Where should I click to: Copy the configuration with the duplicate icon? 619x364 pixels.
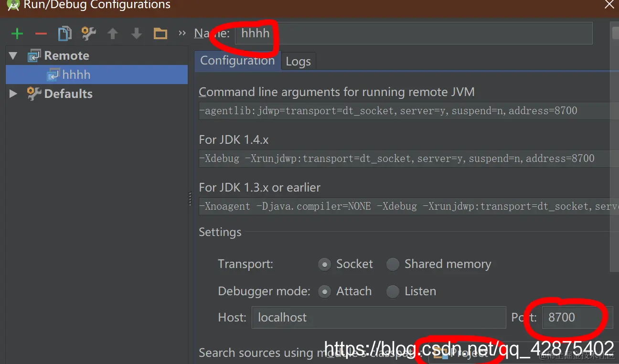[x=64, y=33]
